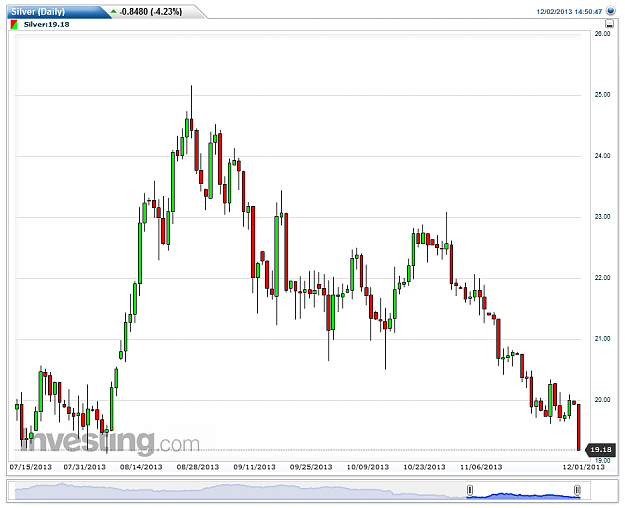Click the 12/02/2013 14:50:47 timestamp
The height and width of the screenshot is (508, 625).
tap(569, 12)
